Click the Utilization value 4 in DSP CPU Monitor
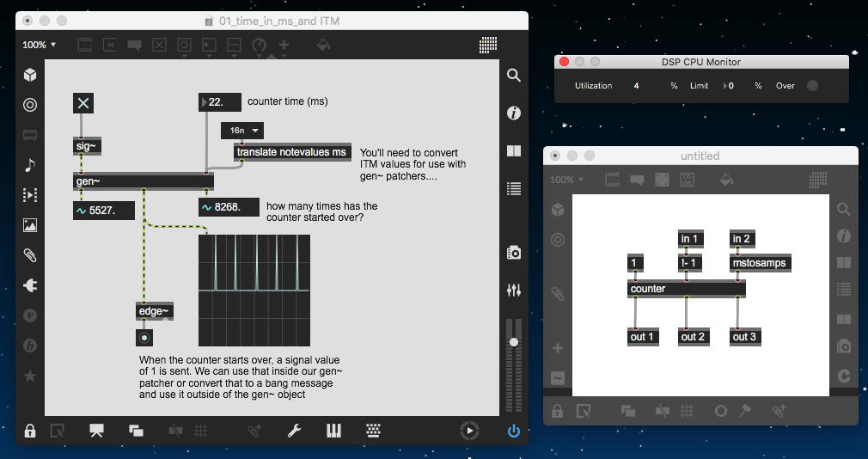Screen dimensions: 868x459 (637, 86)
